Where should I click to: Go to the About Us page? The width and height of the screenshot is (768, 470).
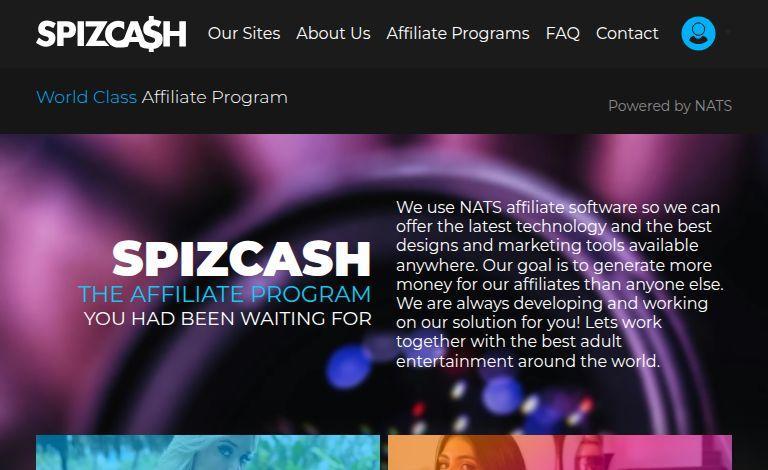coord(333,33)
